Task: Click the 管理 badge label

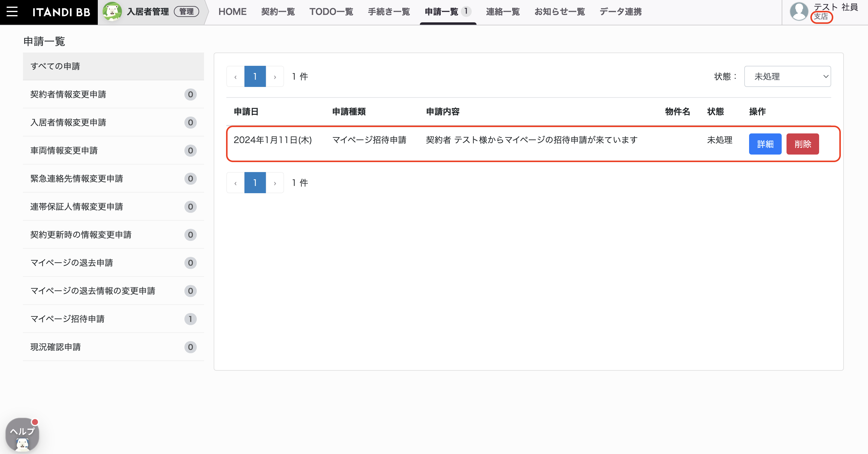Action: [x=186, y=12]
